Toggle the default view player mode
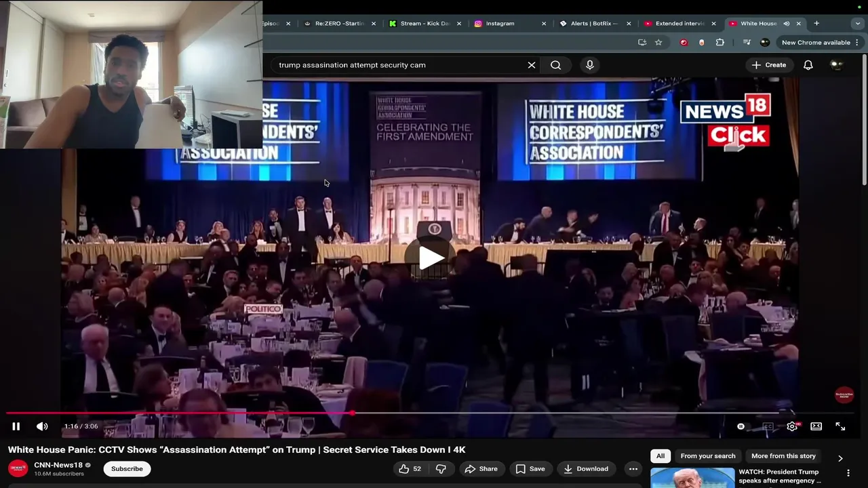 [816, 426]
